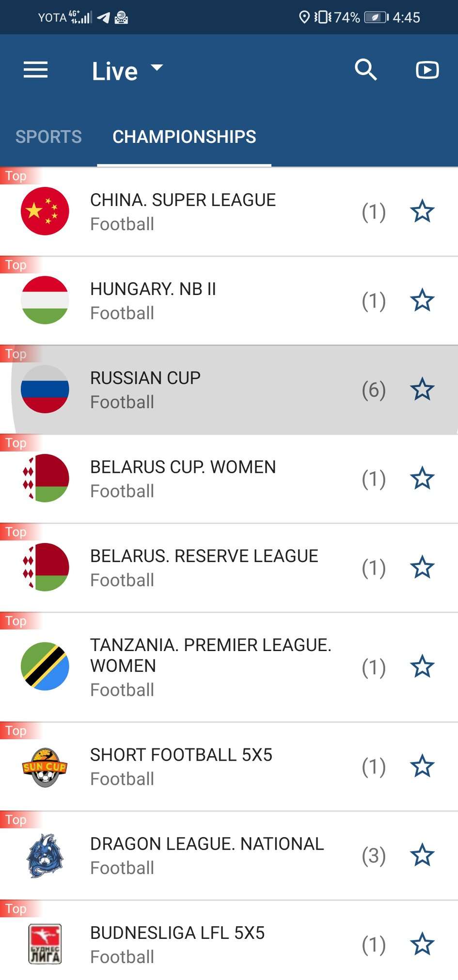Tap the China flag icon
Screen dimensions: 458x980
tap(45, 211)
